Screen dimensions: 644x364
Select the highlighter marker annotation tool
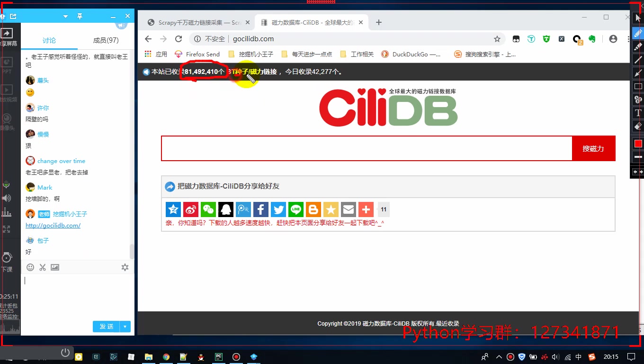[x=638, y=46]
